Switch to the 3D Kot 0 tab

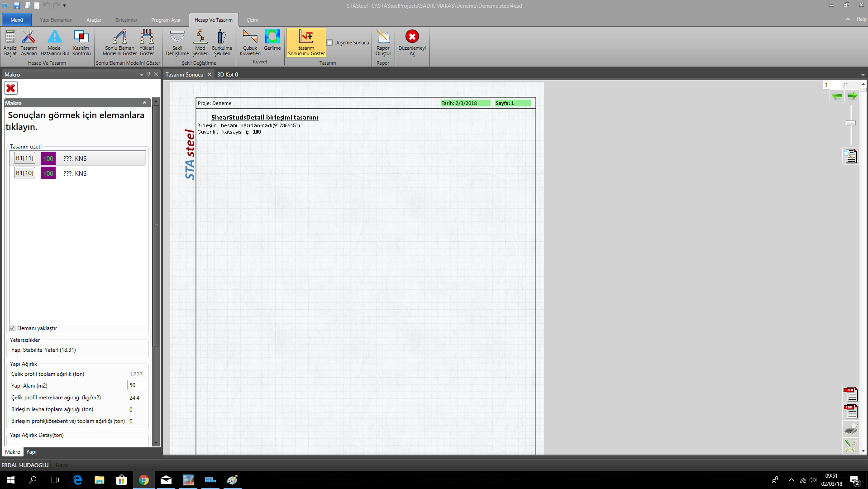[x=228, y=75]
